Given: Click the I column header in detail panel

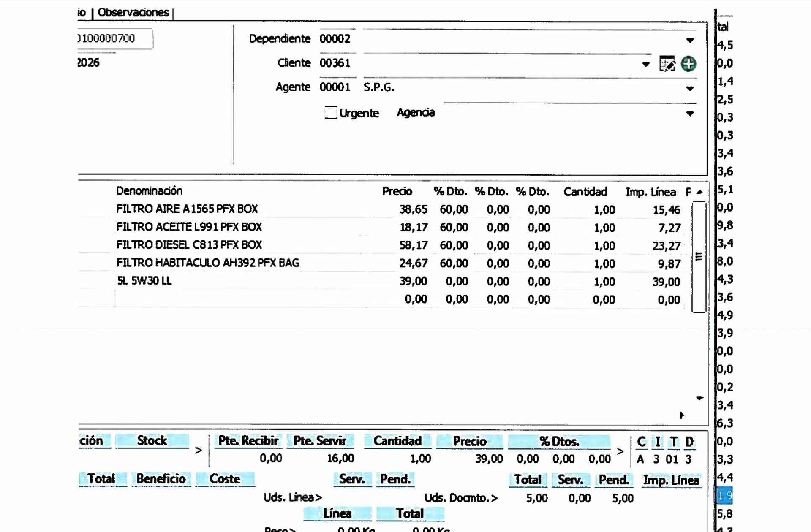Looking at the screenshot, I should [657, 442].
